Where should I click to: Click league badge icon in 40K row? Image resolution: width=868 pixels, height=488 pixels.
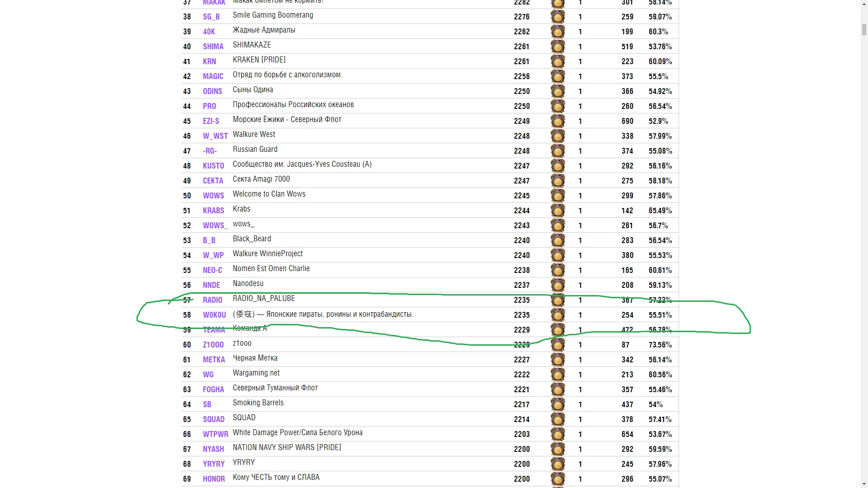pyautogui.click(x=558, y=32)
